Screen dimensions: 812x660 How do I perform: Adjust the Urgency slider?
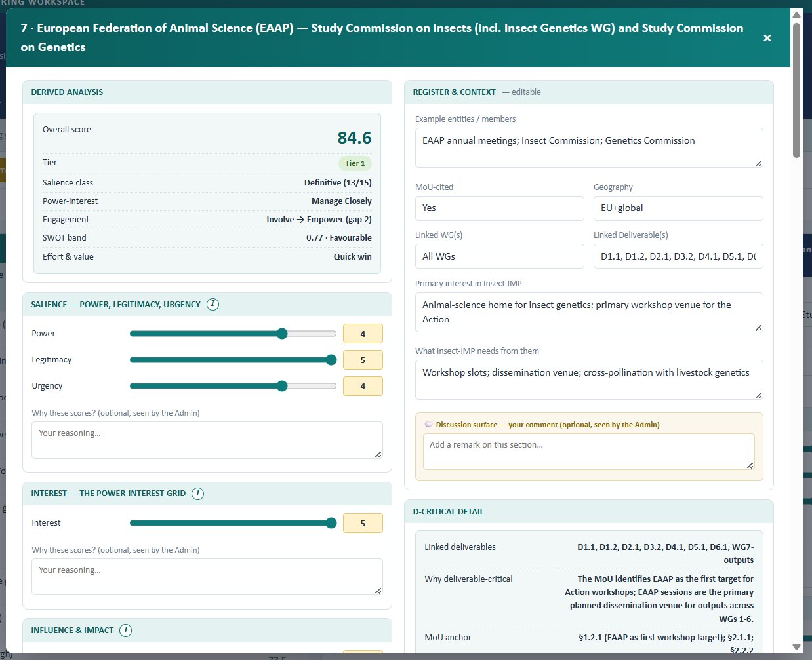pyautogui.click(x=233, y=386)
